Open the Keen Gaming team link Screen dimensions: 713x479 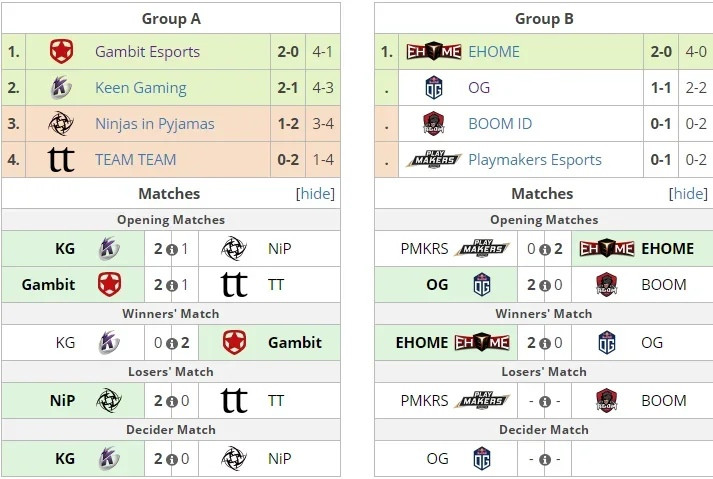coord(141,87)
